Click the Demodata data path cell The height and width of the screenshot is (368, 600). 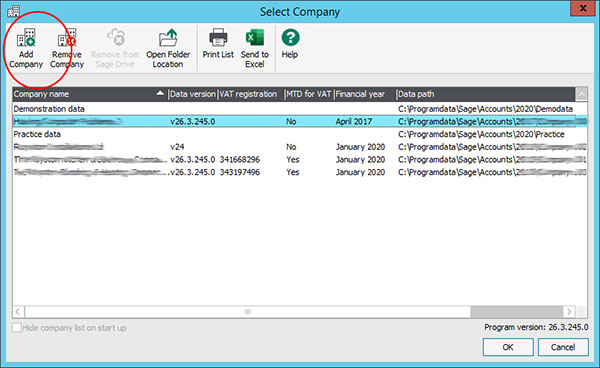(485, 109)
